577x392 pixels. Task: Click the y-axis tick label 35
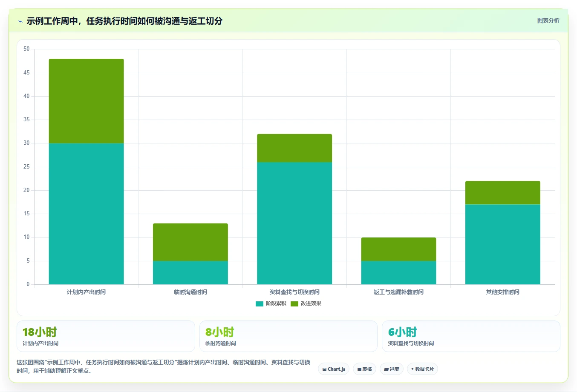[x=26, y=120]
